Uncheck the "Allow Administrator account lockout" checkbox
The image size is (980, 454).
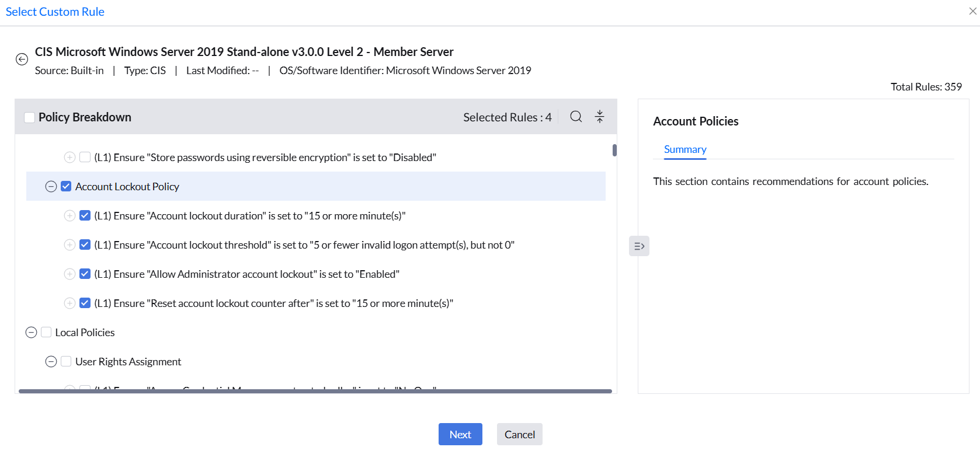(x=85, y=274)
